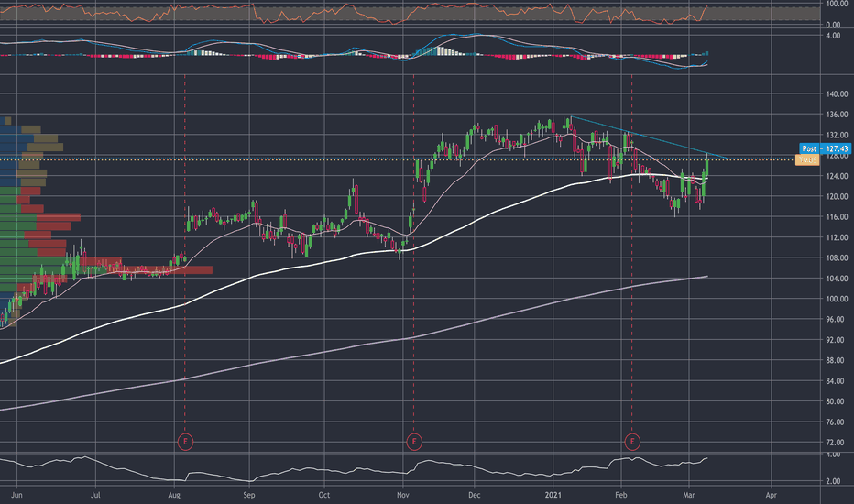
Task: Click the Jun label on time axis
Action: [x=16, y=495]
